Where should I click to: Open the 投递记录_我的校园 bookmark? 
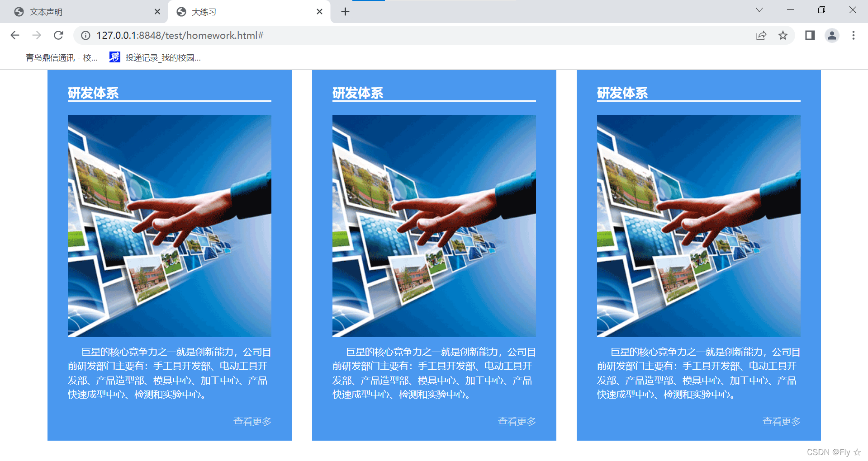(x=155, y=57)
